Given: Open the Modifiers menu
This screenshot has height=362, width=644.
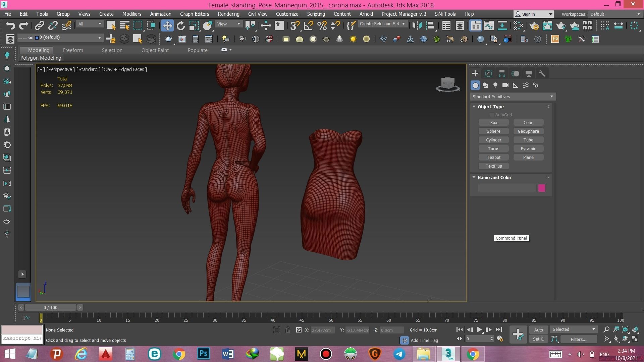Looking at the screenshot, I should click(131, 14).
